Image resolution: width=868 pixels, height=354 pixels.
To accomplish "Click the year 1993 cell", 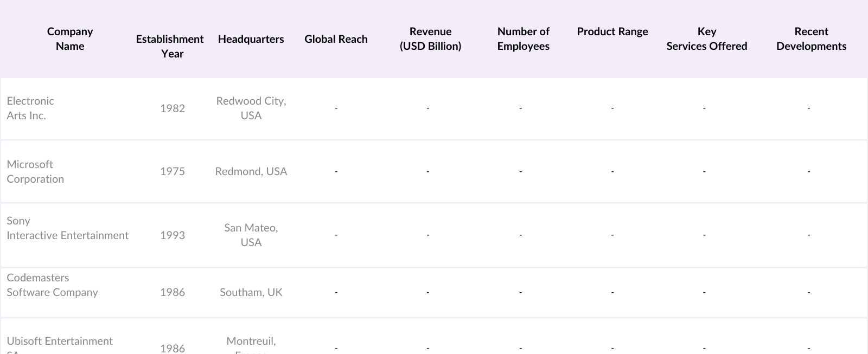I will point(173,235).
